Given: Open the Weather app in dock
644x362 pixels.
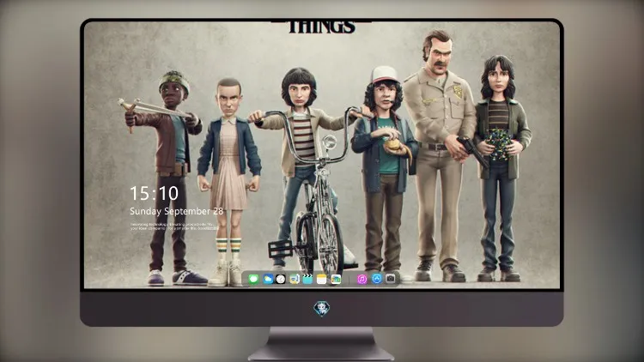Looking at the screenshot, I should 268,279.
